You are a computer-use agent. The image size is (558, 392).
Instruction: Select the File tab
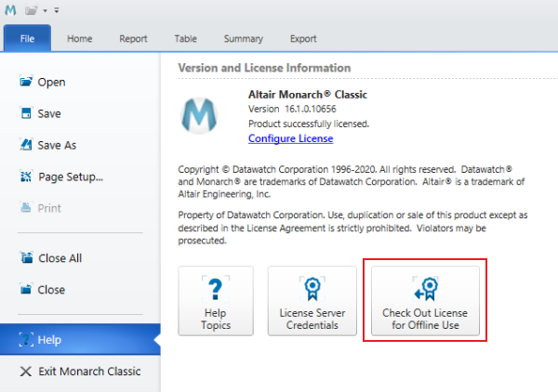click(27, 38)
